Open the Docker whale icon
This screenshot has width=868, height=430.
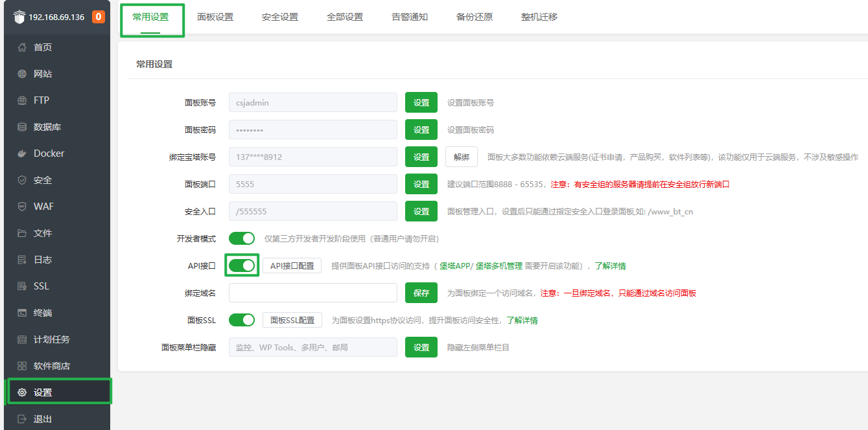[22, 153]
